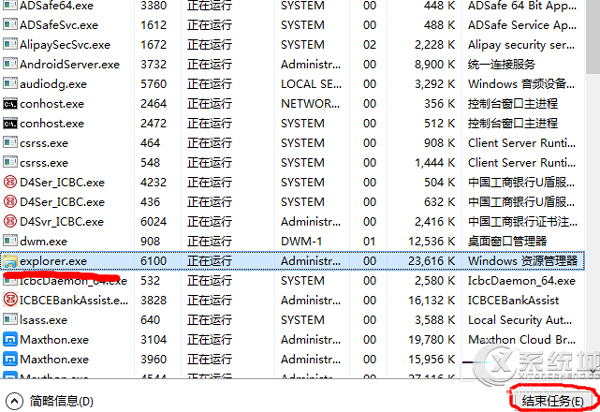Image resolution: width=600 pixels, height=412 pixels.
Task: Click the Windows 资源管理器 description
Action: pos(523,261)
